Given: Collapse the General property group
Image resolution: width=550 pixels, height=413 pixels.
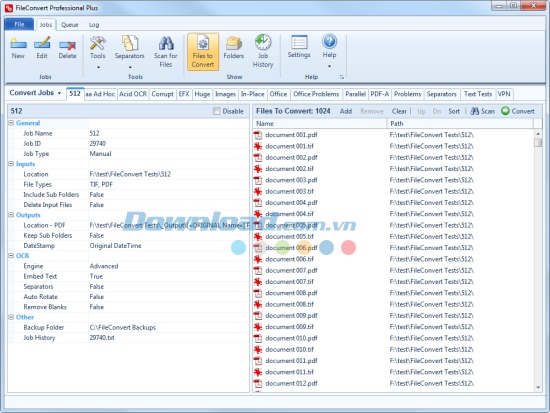Looking at the screenshot, I should coord(11,123).
